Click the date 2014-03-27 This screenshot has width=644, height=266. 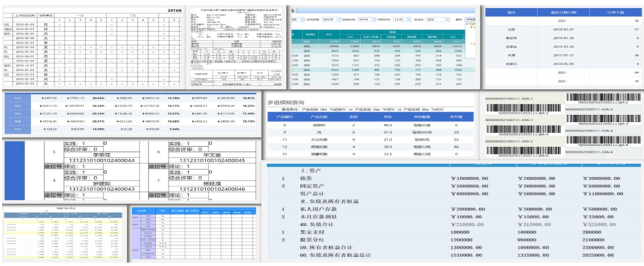tap(563, 30)
